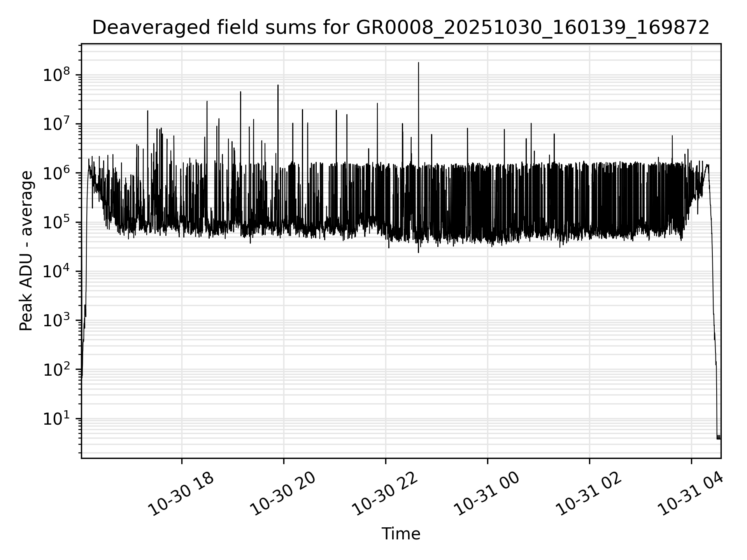This screenshot has width=747, height=560.
Task: Click the second-tallest spike's tip before 10-30 20
Action: pos(278,86)
